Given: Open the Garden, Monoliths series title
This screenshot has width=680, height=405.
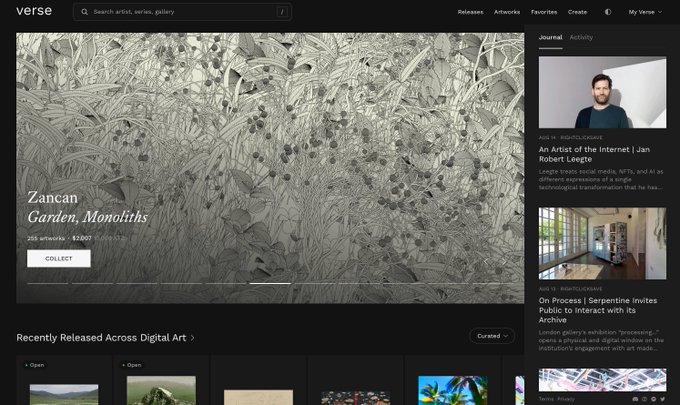Looking at the screenshot, I should click(88, 217).
